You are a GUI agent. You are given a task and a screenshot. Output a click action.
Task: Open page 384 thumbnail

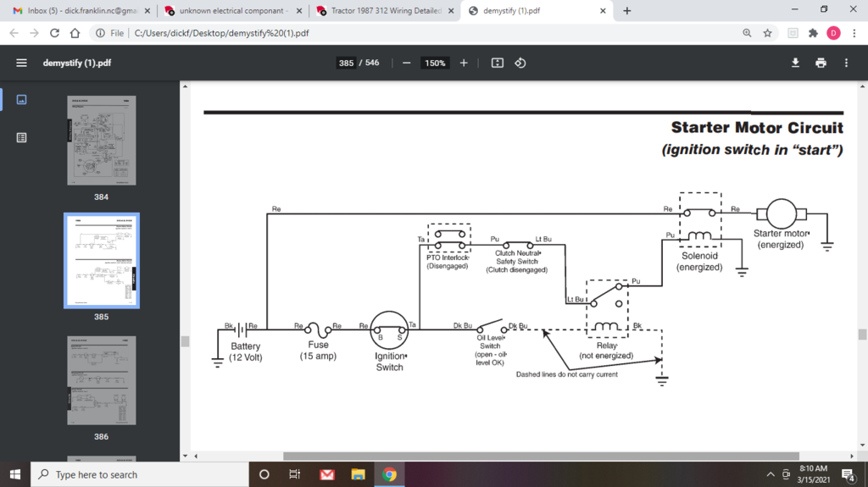[101, 141]
